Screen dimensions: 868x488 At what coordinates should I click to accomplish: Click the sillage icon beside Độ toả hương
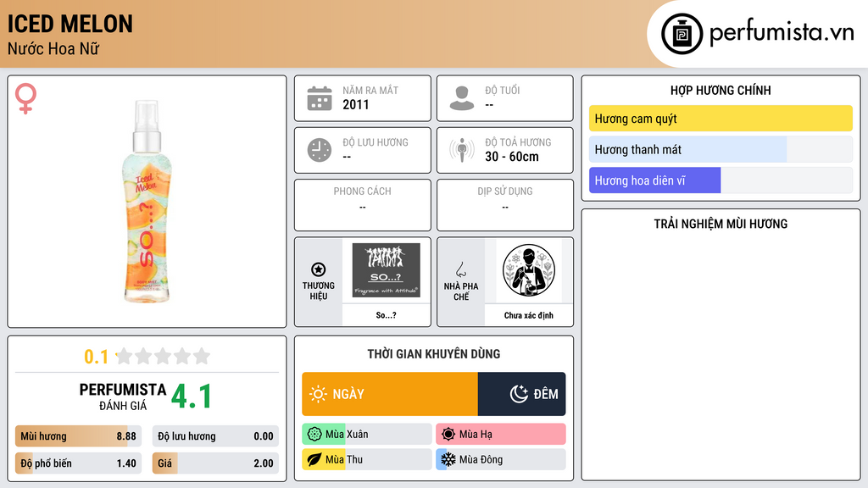point(462,150)
